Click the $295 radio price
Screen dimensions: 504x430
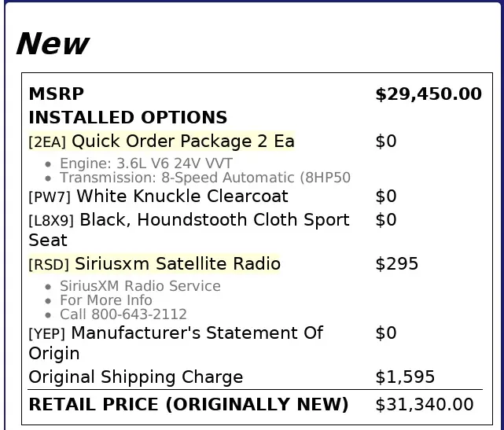pos(397,264)
